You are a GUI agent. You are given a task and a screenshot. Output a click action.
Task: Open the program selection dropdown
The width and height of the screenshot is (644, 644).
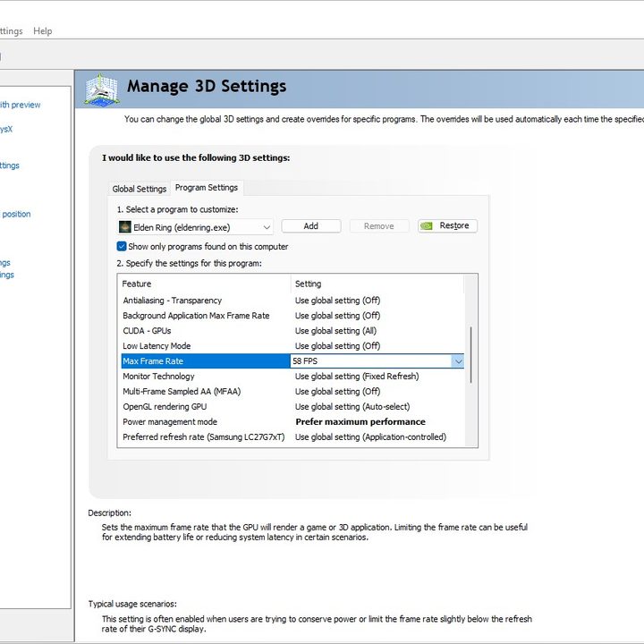195,227
